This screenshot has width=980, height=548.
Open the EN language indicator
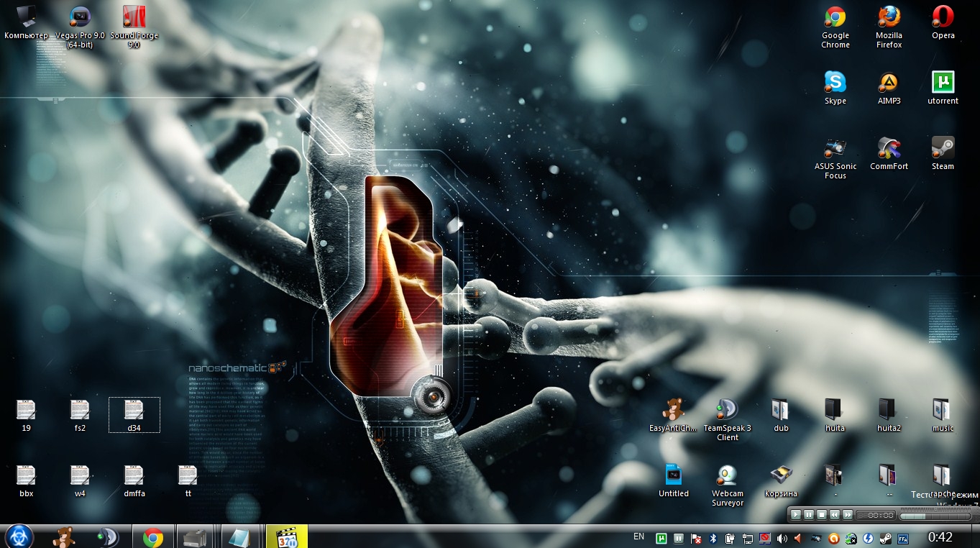[638, 536]
